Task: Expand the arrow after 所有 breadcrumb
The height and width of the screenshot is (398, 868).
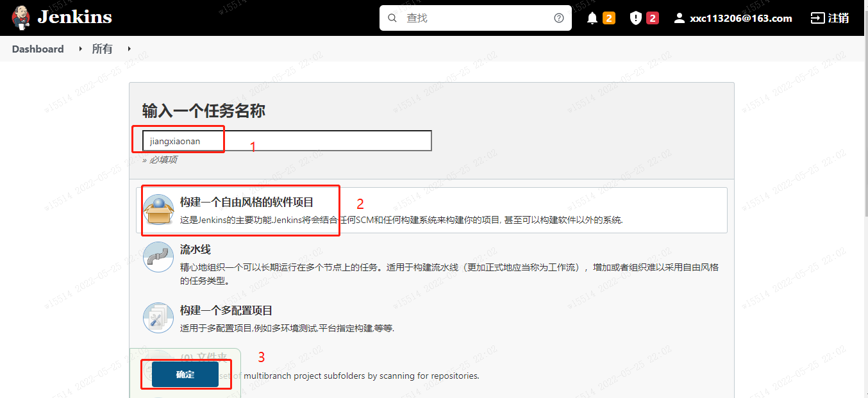Action: tap(129, 49)
